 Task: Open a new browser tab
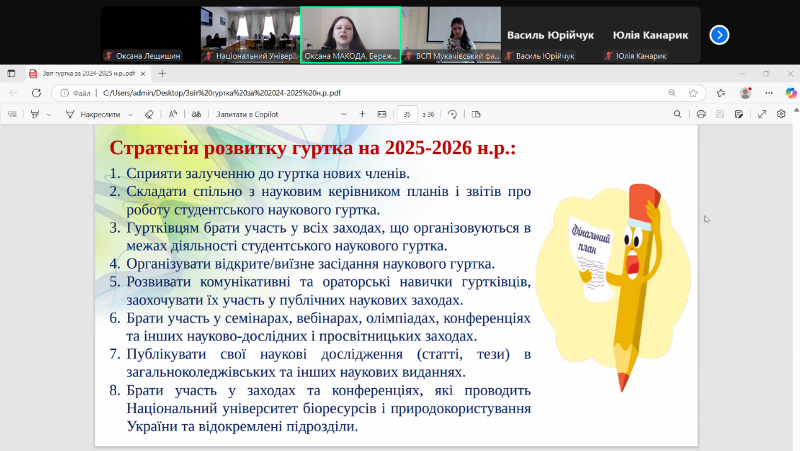[163, 73]
